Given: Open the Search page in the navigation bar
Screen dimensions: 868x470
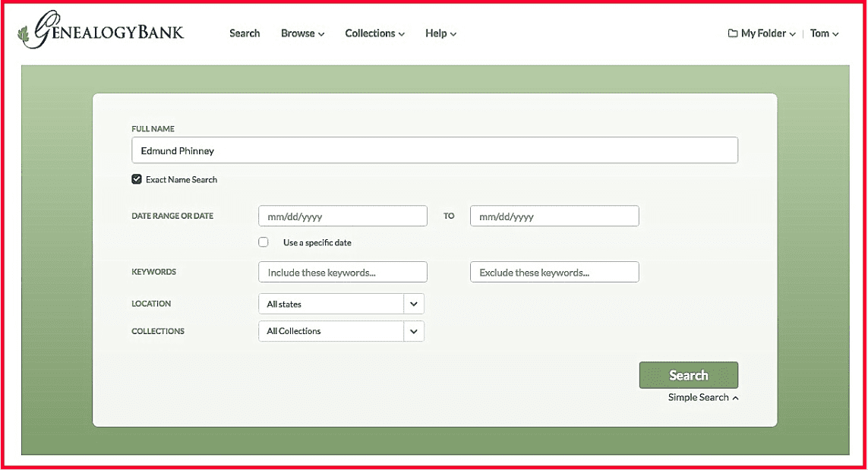Looking at the screenshot, I should (245, 33).
